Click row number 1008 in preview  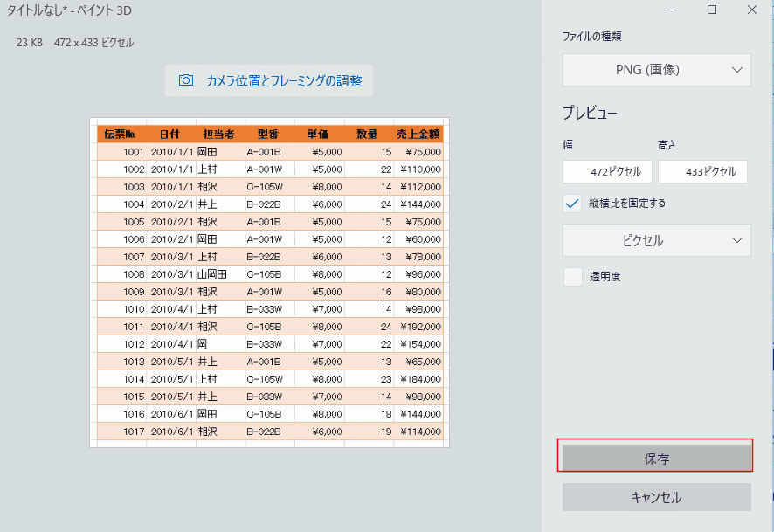pyautogui.click(x=134, y=274)
